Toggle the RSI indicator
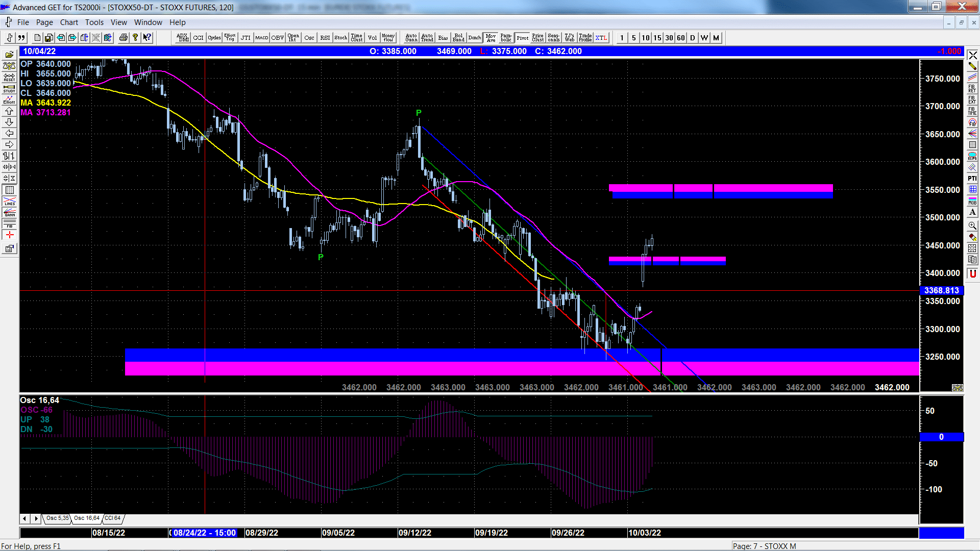The height and width of the screenshot is (551, 980). click(325, 38)
